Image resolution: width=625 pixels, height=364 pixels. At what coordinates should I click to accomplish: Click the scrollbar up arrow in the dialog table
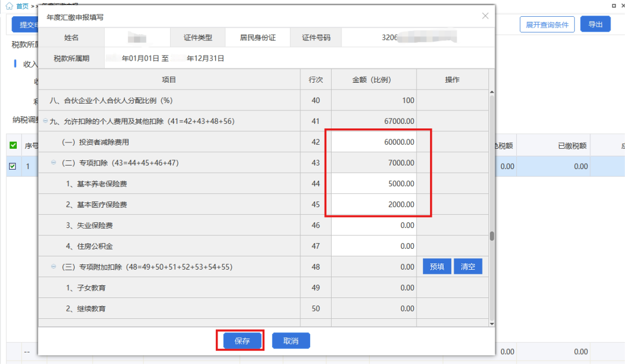(x=492, y=92)
